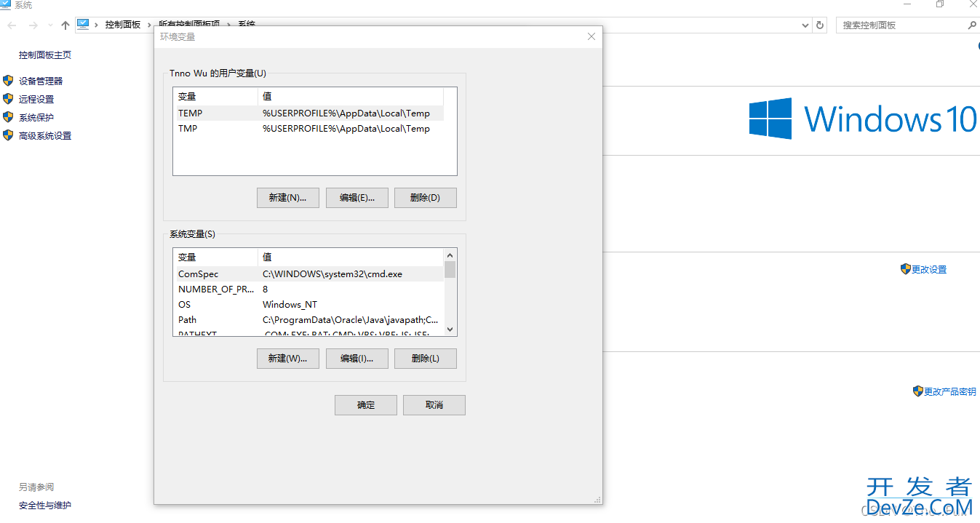The height and width of the screenshot is (523, 980).
Task: Click the system variables scrollbar up arrow
Action: click(x=450, y=255)
